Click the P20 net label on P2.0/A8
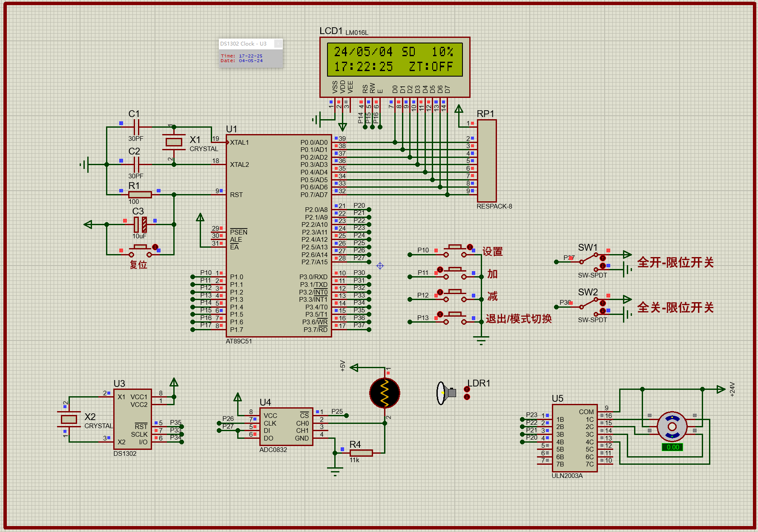 [x=359, y=206]
